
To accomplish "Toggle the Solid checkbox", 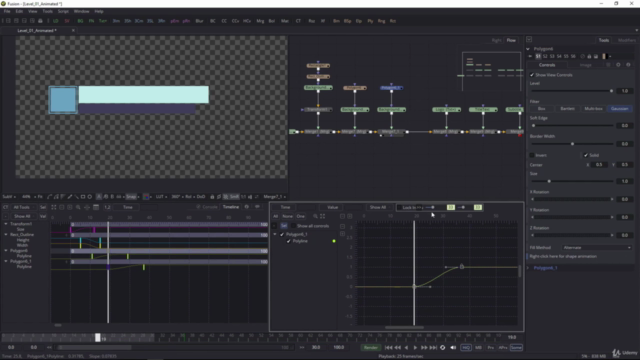I will (x=586, y=155).
